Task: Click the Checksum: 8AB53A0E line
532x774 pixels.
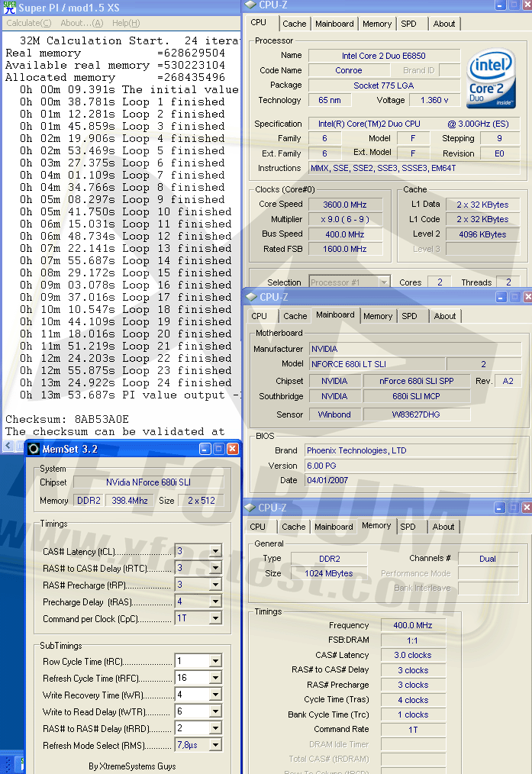Action: [67, 420]
